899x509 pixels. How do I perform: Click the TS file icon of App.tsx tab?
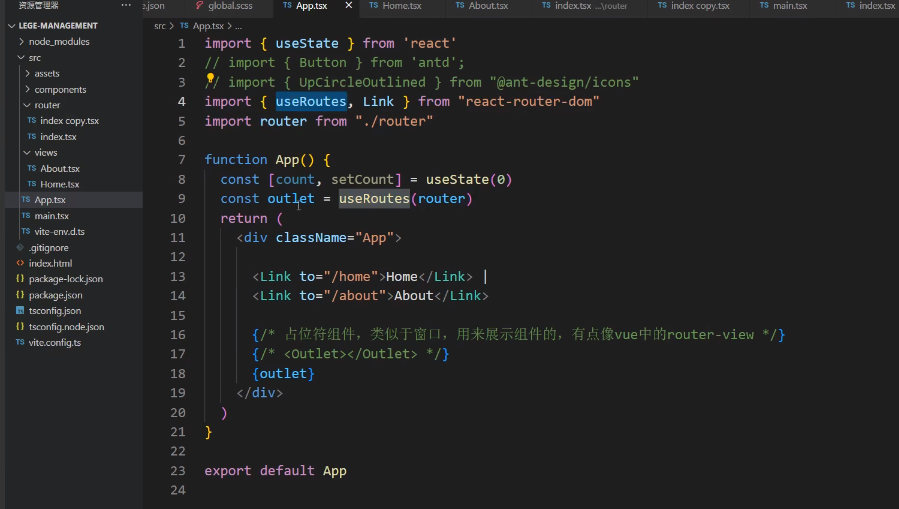(x=287, y=5)
